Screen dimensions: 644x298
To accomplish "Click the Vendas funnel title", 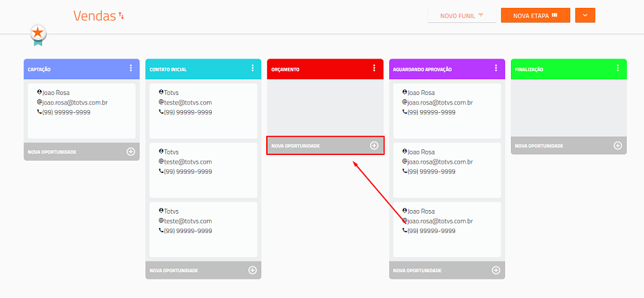I will pos(95,16).
